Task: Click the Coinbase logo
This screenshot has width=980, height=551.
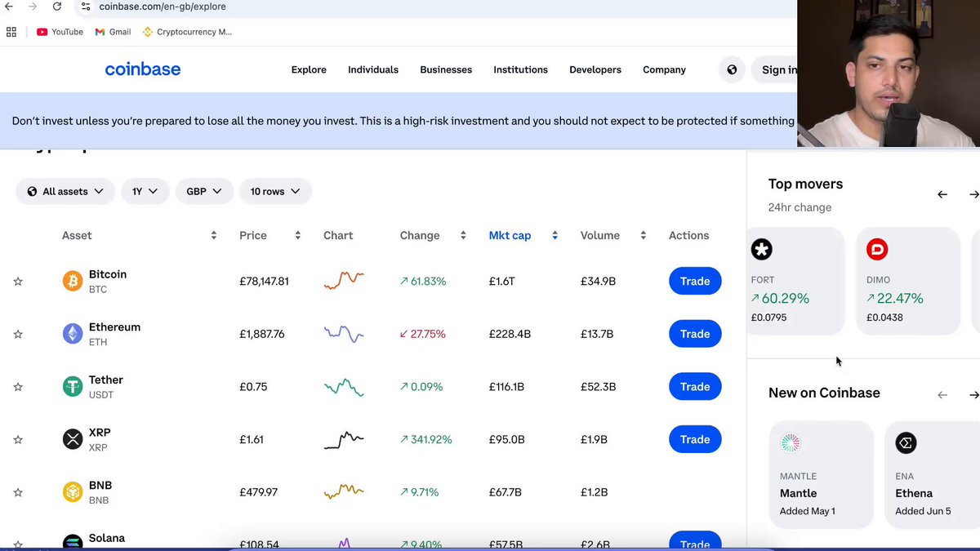Action: (x=143, y=69)
